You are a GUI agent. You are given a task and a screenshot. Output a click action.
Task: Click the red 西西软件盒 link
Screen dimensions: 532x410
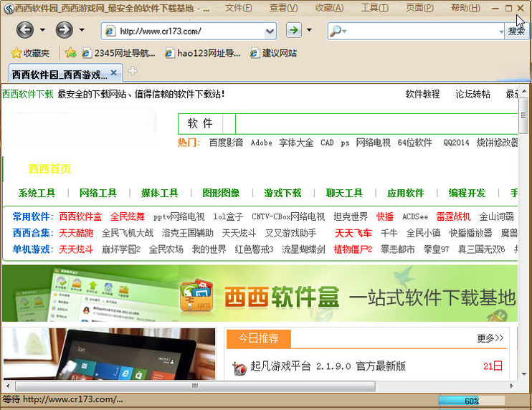(80, 216)
